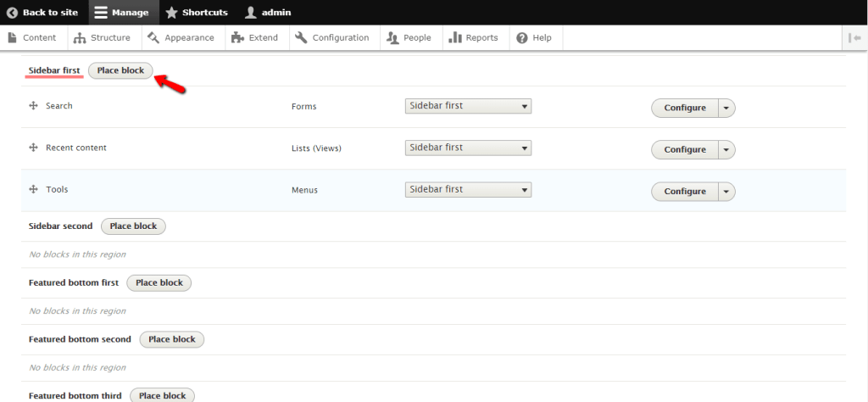Select the Recent content block name
This screenshot has height=402, width=868.
pyautogui.click(x=76, y=148)
